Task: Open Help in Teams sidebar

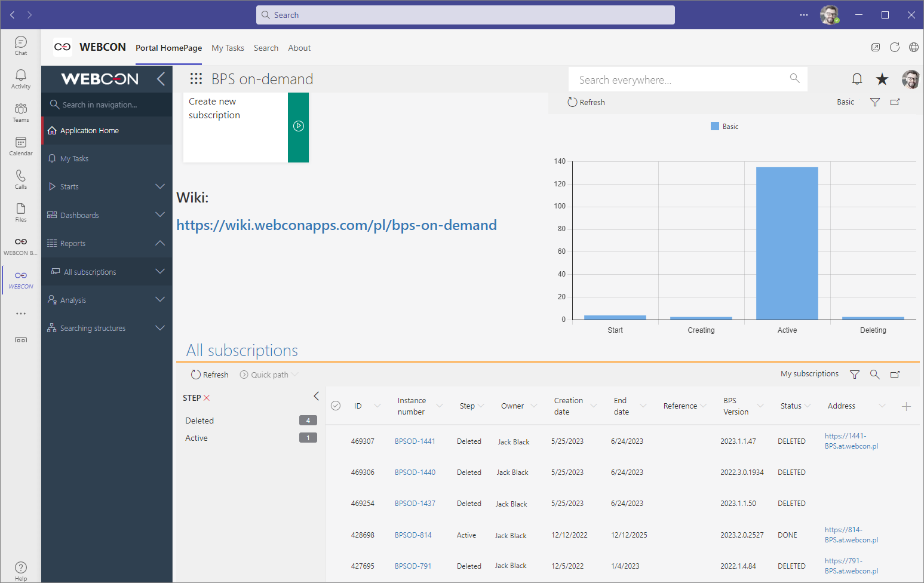Action: tap(21, 570)
